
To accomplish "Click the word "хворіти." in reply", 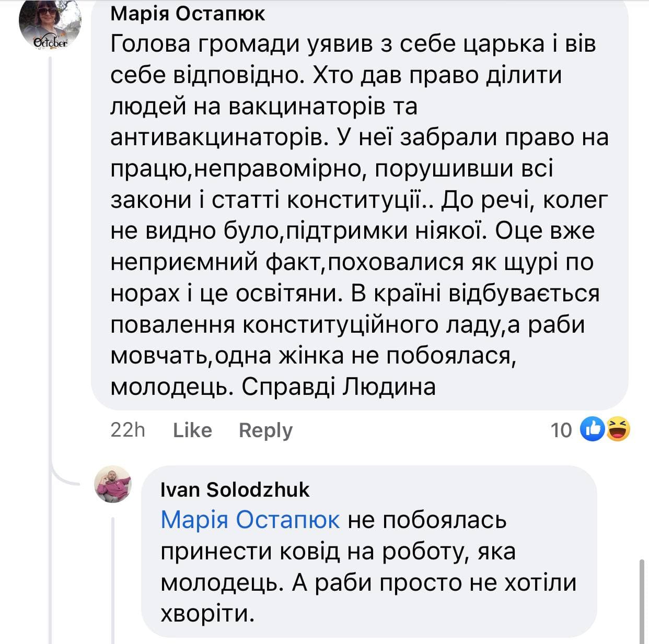I will click(207, 613).
